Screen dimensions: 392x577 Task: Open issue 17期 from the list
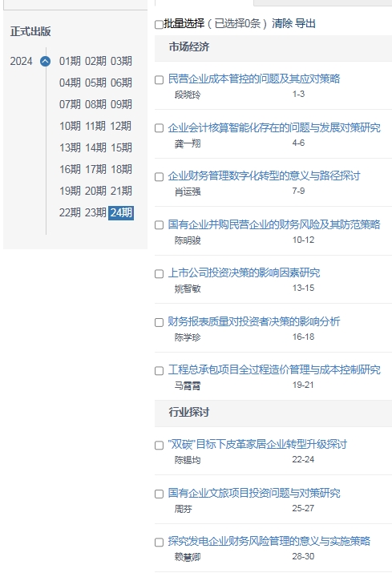(x=95, y=169)
